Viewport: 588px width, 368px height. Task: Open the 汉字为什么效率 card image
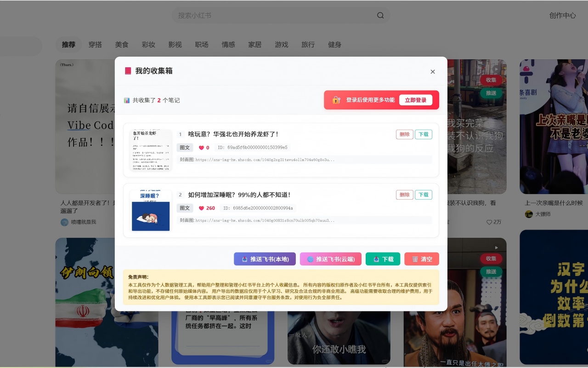(x=554, y=297)
